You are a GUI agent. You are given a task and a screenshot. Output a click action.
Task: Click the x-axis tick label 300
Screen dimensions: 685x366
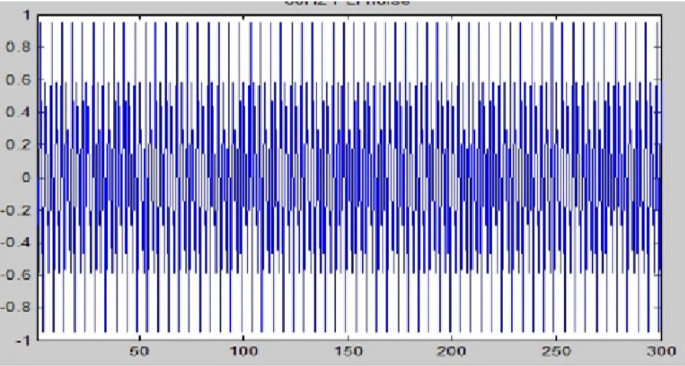click(x=660, y=351)
